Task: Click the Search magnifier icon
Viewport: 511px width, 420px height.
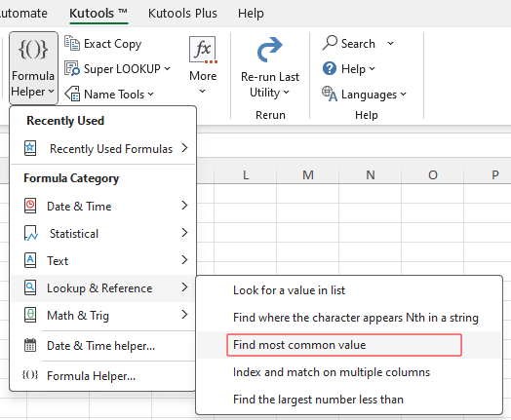Action: point(330,43)
